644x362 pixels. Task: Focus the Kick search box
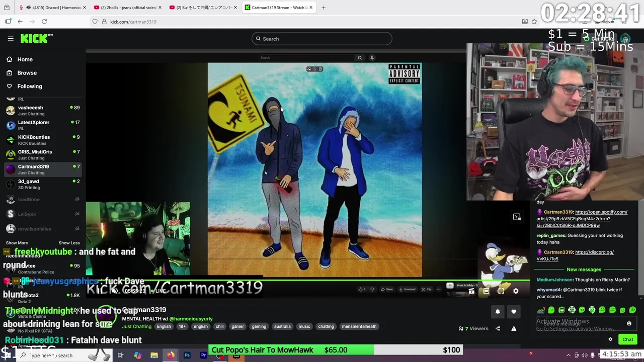coord(322,39)
